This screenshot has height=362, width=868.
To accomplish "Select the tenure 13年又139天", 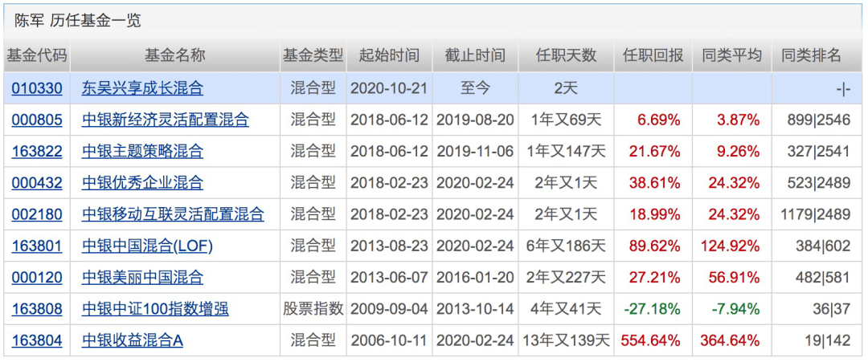I will [566, 341].
